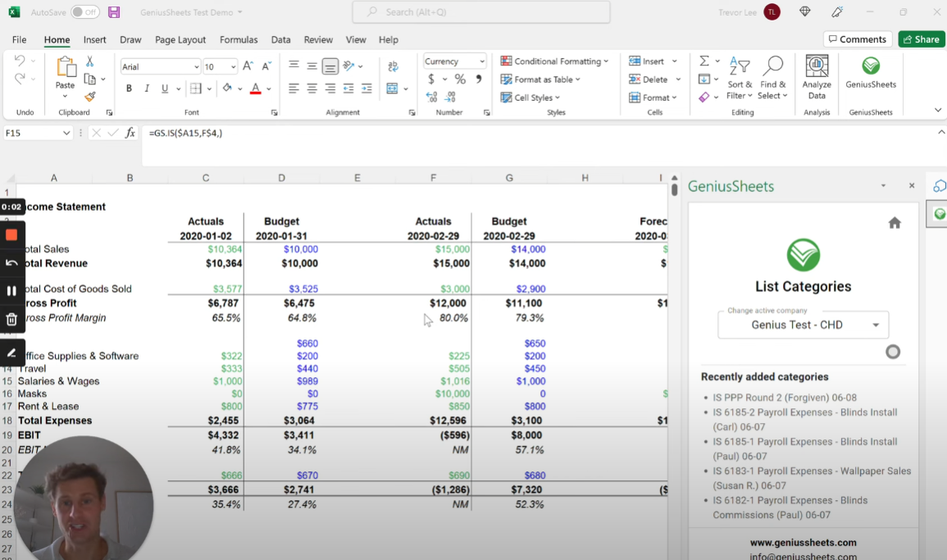Screen dimensions: 947x560
Task: Click Wrap Text icon
Action: coord(393,66)
